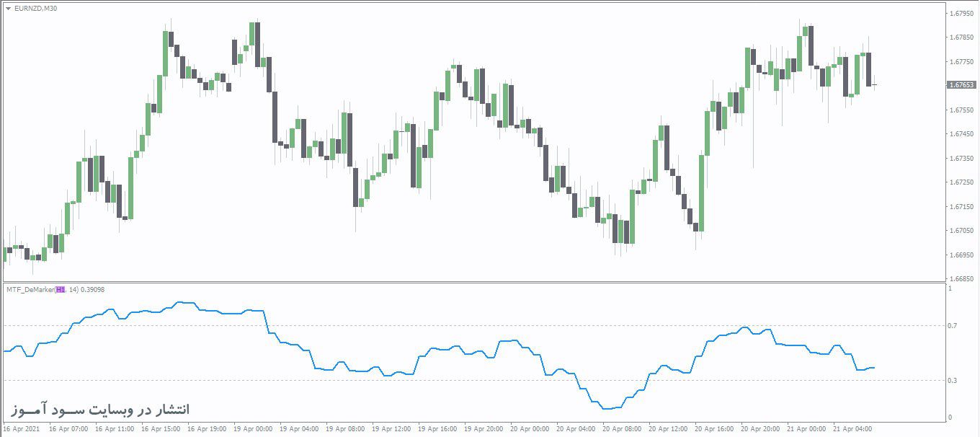Click the arrow beside EURNZD,M30
This screenshot has height=437, width=980.
coord(8,9)
